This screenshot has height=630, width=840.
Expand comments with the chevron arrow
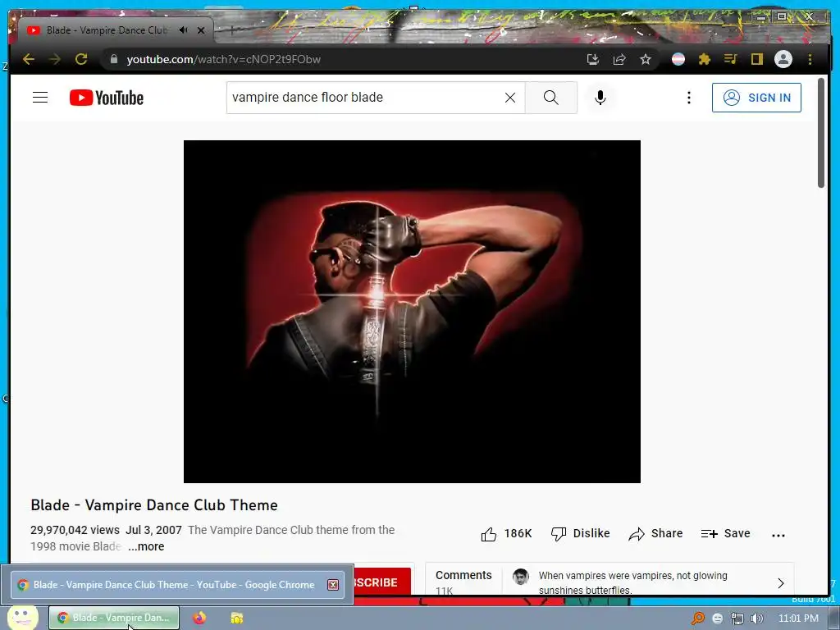click(x=781, y=583)
